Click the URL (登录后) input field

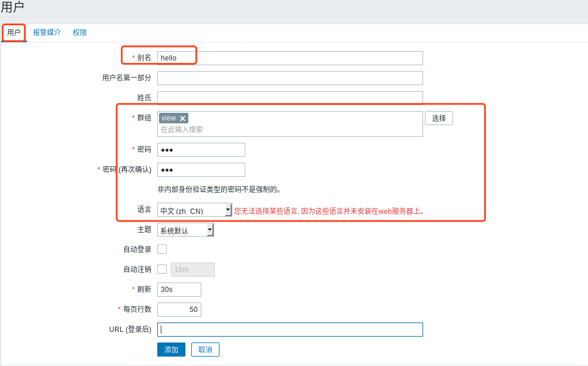click(290, 329)
